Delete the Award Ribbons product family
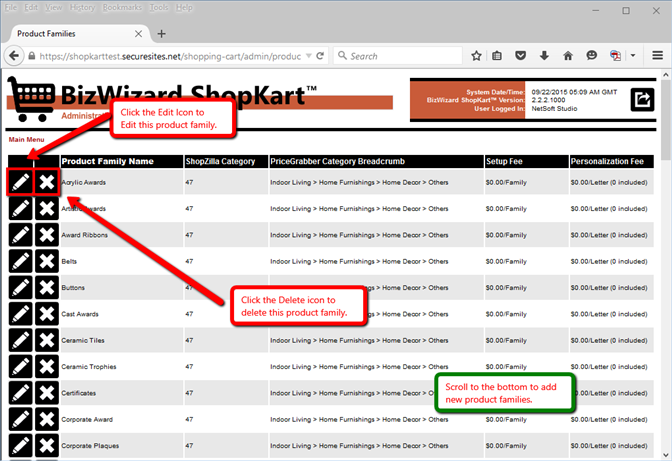This screenshot has width=672, height=461. (x=47, y=235)
